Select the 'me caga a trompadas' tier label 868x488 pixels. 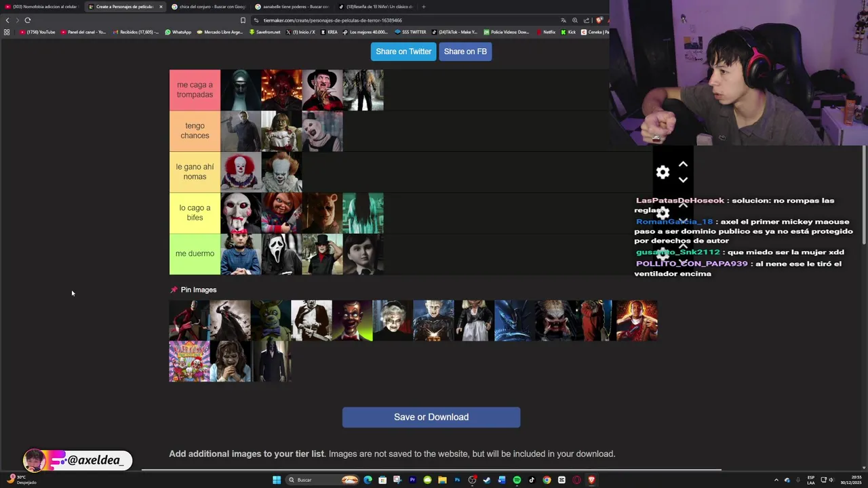tap(195, 89)
